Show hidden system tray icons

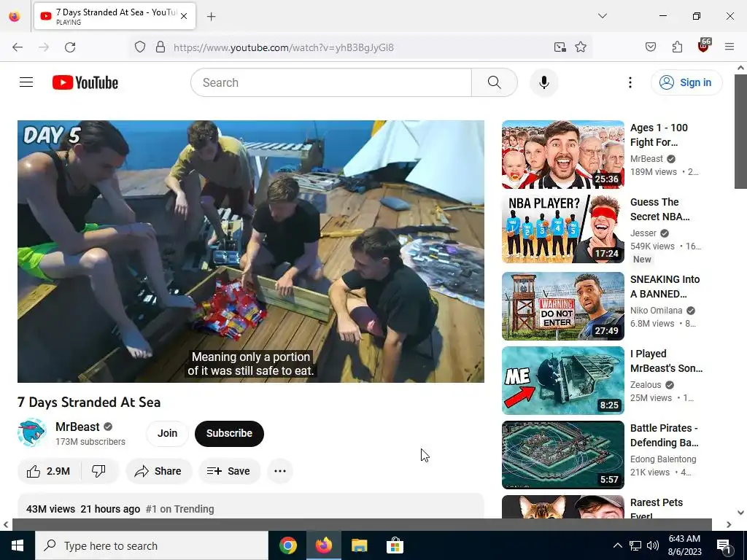pyautogui.click(x=617, y=545)
